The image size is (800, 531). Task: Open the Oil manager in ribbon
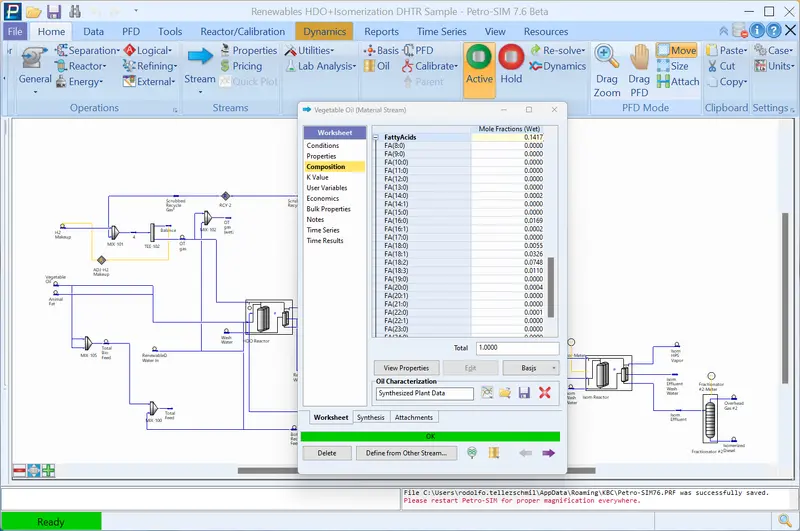click(377, 66)
